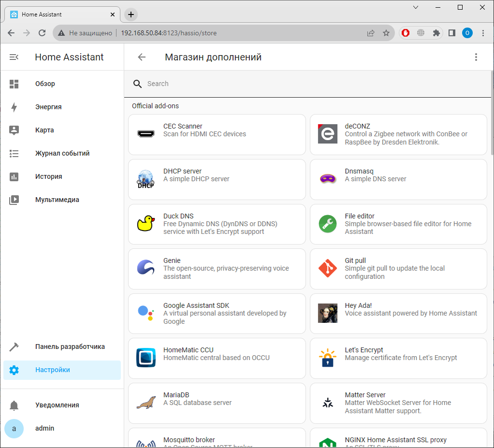The image size is (494, 448).
Task: Open the File editor add-on
Action: point(398,224)
